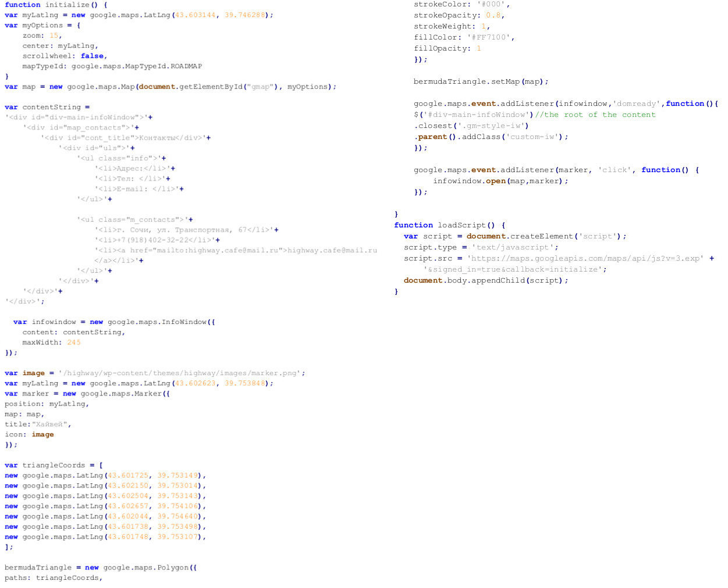Click the '//the root of the content' comment
This screenshot has height=588, width=728.
click(595, 115)
